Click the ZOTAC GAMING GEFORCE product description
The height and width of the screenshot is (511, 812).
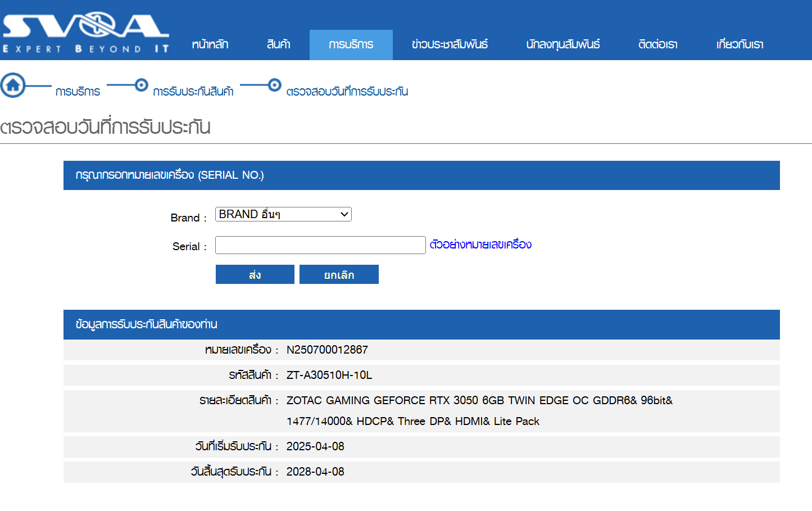click(479, 410)
